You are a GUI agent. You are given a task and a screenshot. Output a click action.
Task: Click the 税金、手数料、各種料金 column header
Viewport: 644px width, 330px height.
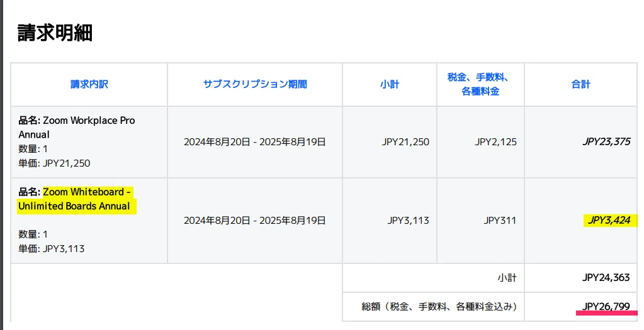point(480,84)
